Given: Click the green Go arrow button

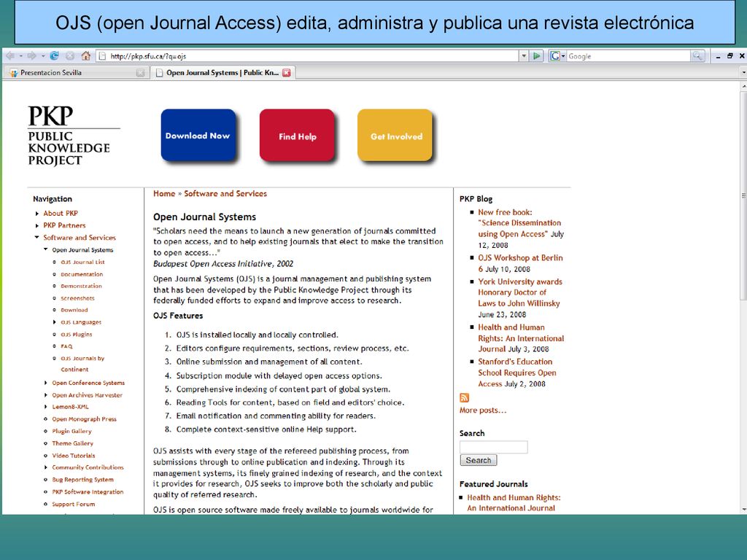Looking at the screenshot, I should pos(537,56).
